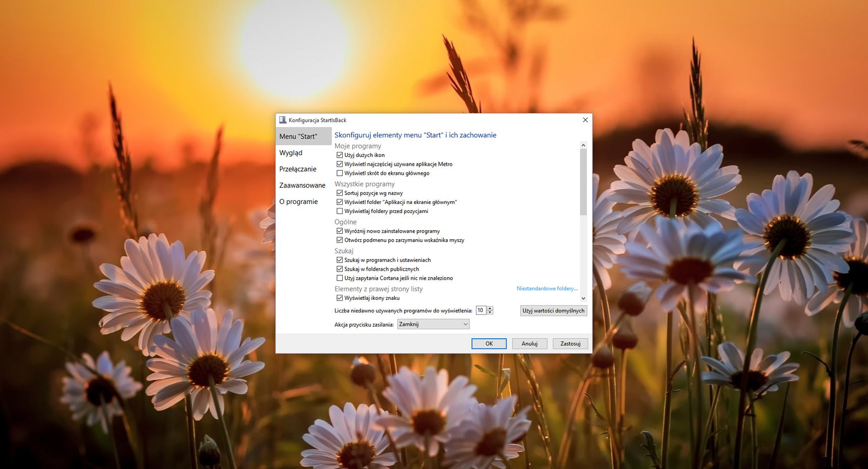Click the 'Szukaj' section heading
The image size is (868, 469).
344,251
